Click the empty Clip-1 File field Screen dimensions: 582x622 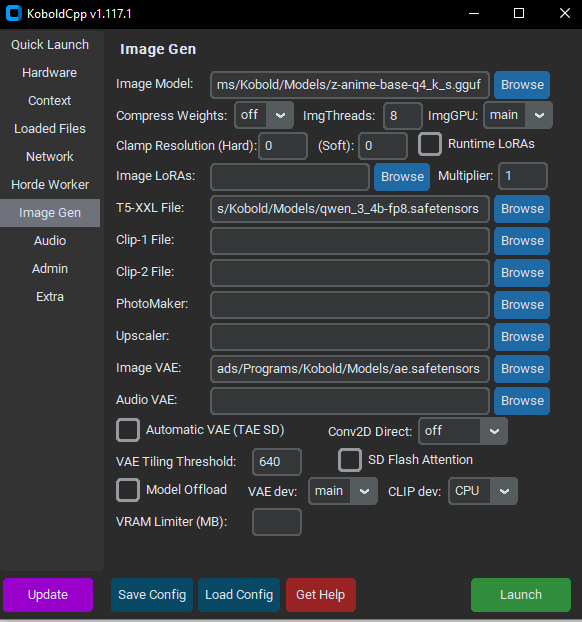point(350,241)
